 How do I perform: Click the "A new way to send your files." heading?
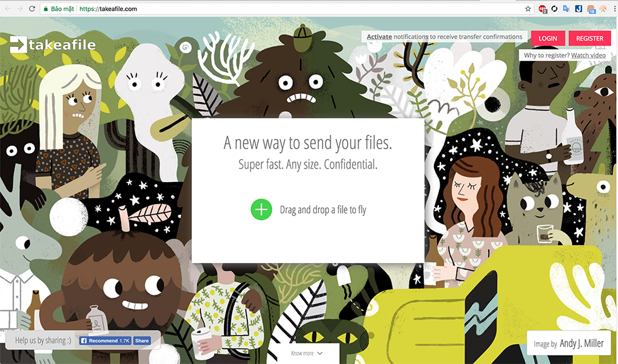(308, 143)
